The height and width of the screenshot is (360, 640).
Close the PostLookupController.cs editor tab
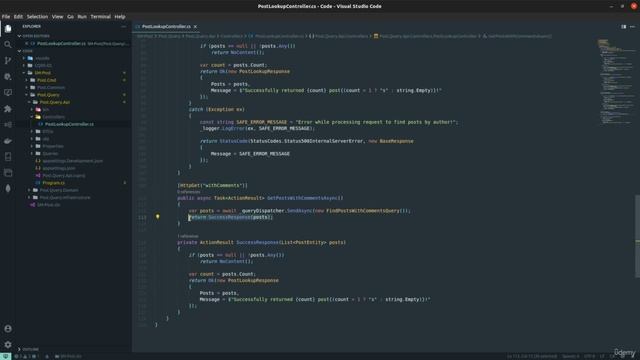coord(195,27)
